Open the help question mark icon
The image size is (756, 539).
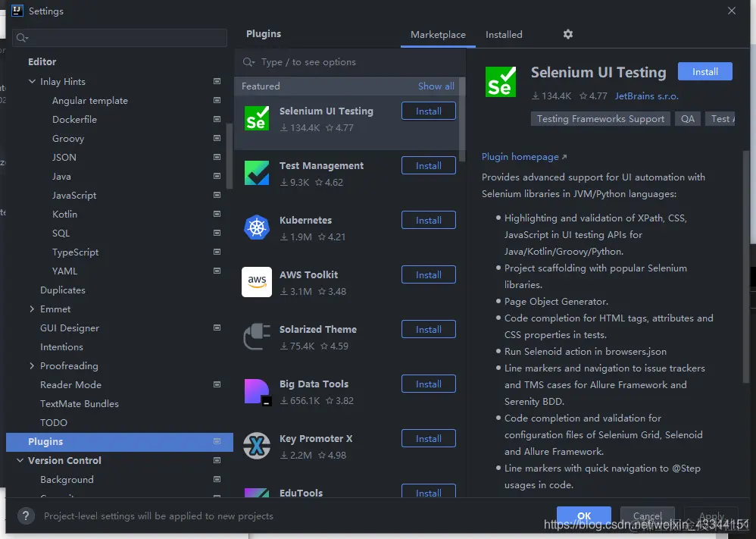[26, 515]
